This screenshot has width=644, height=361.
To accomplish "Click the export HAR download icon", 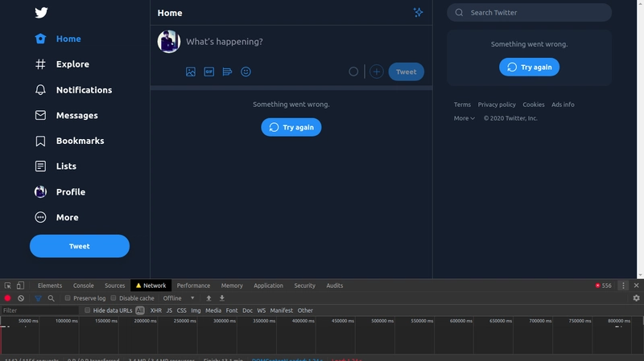I will 222,298.
